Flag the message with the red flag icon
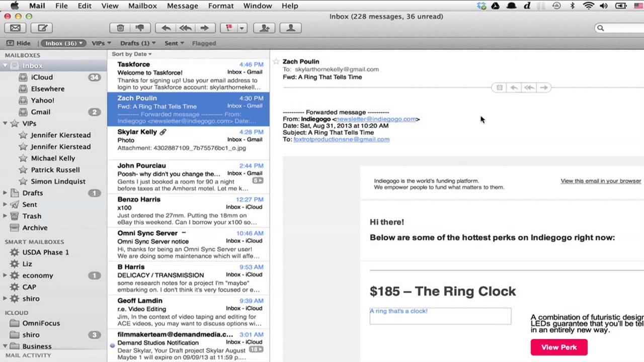The width and height of the screenshot is (644, 362). click(x=229, y=28)
